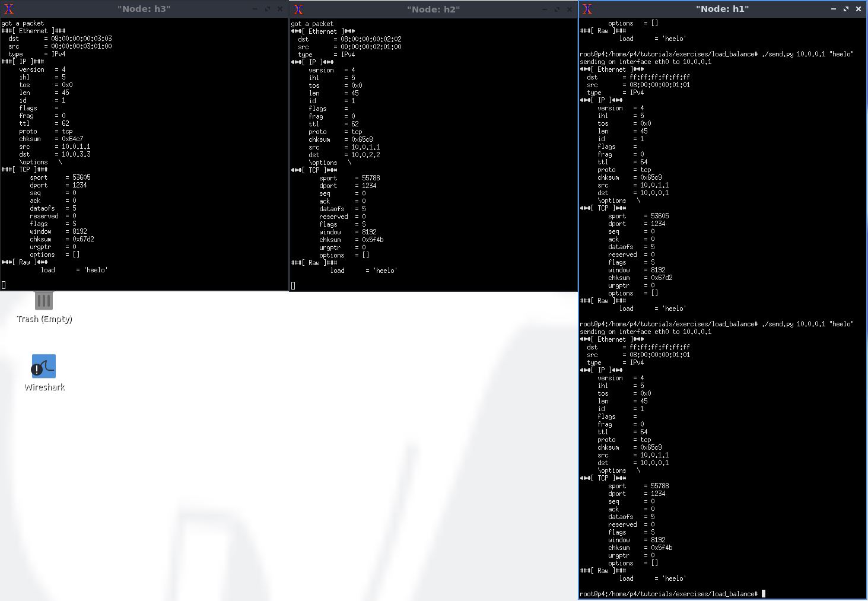Viewport: 868px width, 601px height.
Task: Focus the "Node: h1" window title
Action: [722, 9]
